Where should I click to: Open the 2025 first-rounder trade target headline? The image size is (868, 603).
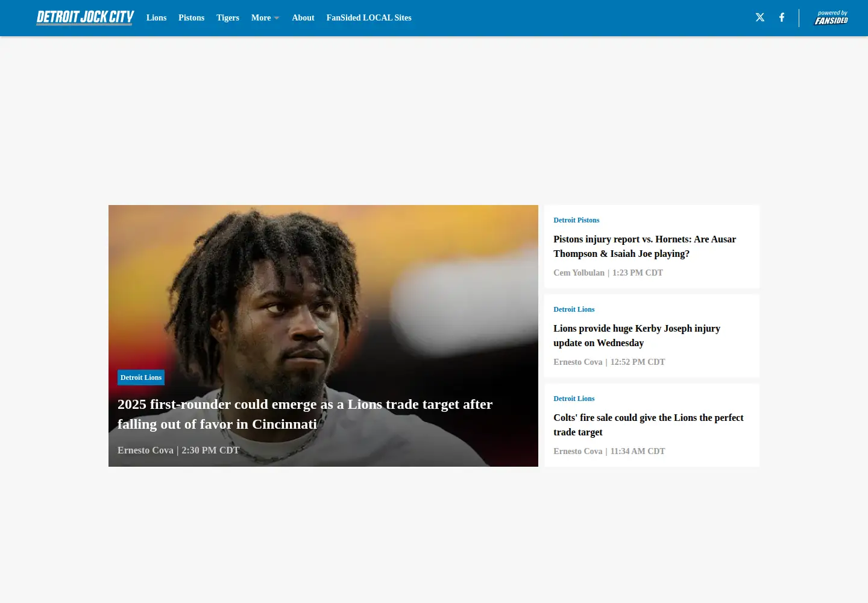tap(305, 414)
